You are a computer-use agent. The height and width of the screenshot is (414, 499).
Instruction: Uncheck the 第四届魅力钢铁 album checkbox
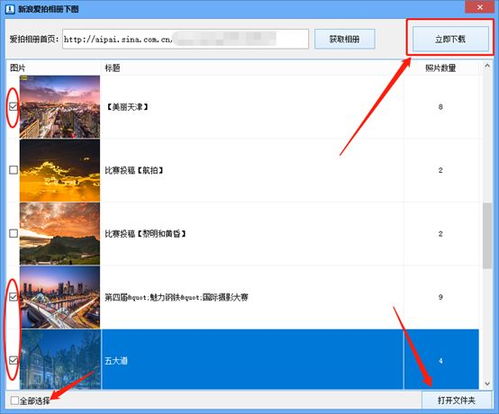13,297
